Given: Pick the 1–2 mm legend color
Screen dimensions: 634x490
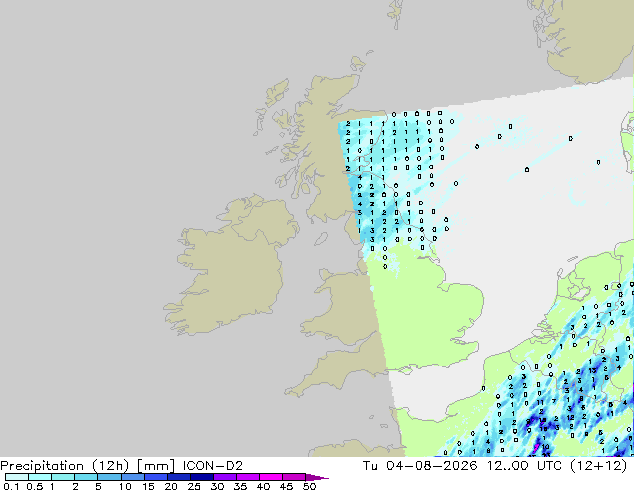Looking at the screenshot, I should (x=63, y=477).
